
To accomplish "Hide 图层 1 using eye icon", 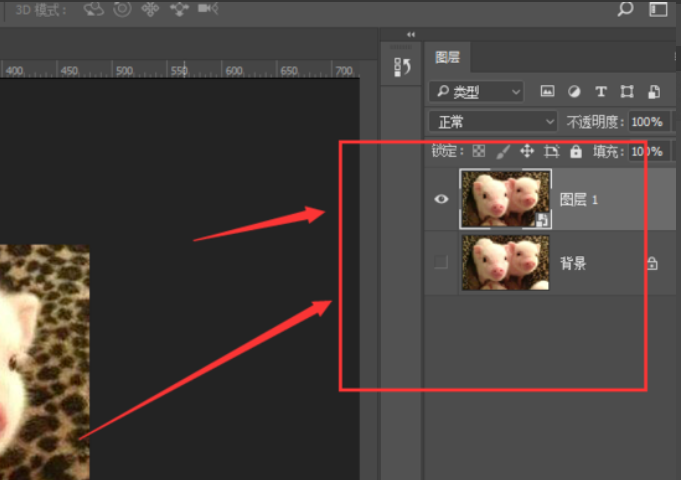I will coord(441,199).
